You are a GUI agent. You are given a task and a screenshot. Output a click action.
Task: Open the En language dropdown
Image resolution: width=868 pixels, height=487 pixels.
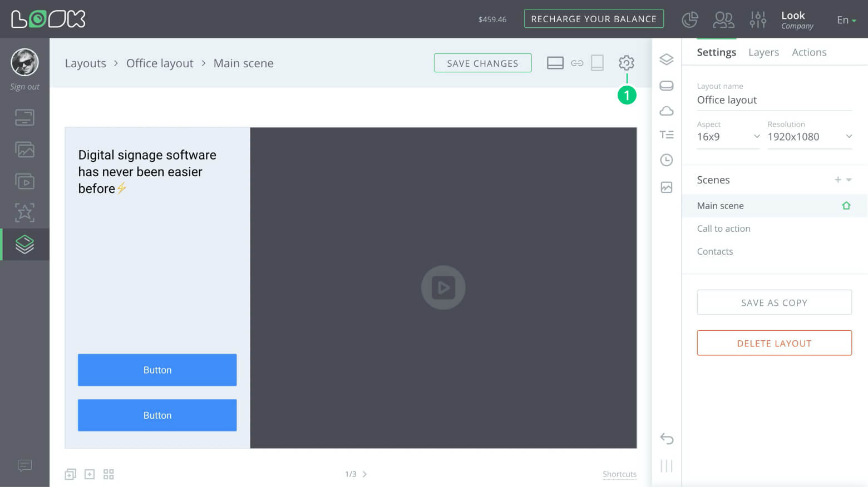click(846, 20)
